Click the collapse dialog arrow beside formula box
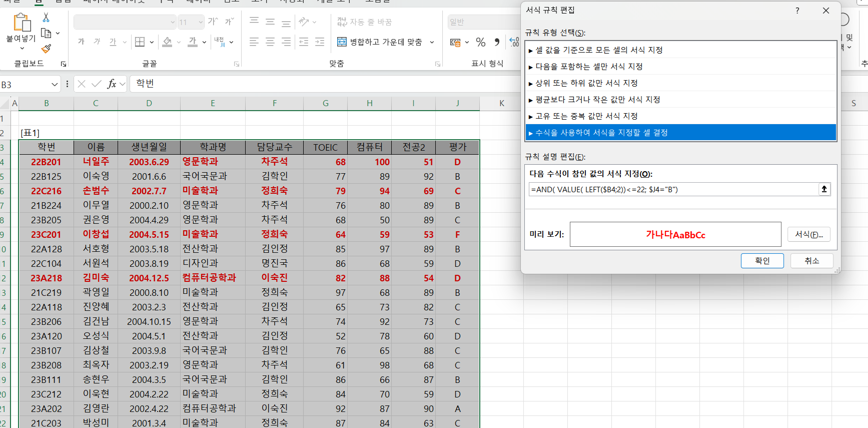 coord(824,189)
